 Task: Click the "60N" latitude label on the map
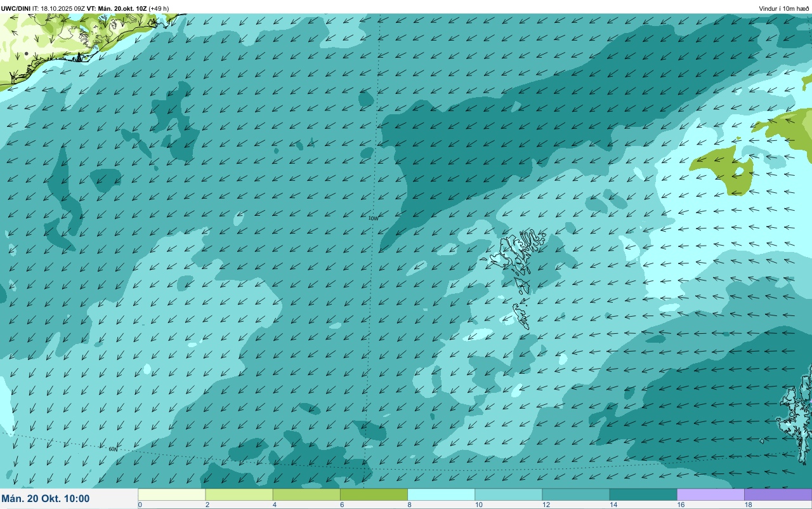click(113, 449)
